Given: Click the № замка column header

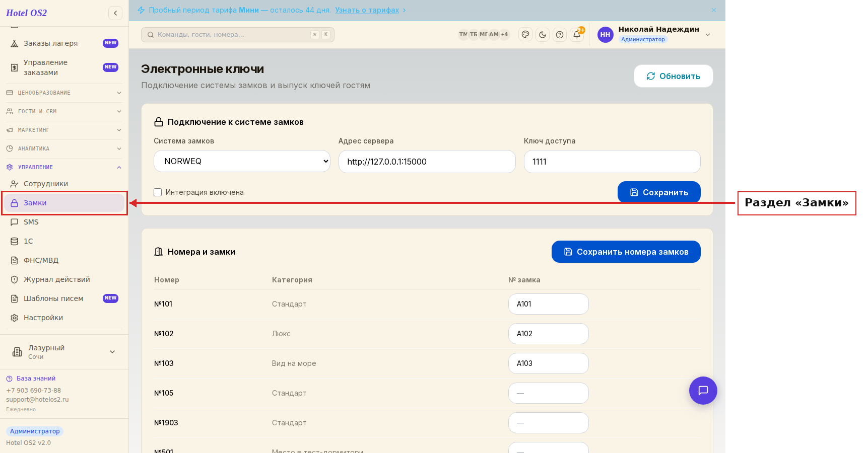Looking at the screenshot, I should pyautogui.click(x=524, y=280).
